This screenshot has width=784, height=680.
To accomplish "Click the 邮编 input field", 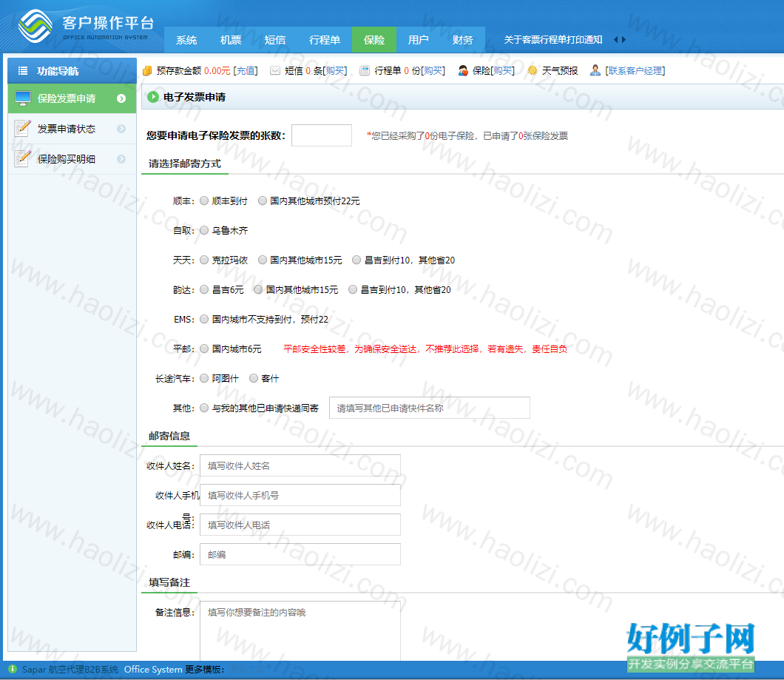I will [x=300, y=554].
